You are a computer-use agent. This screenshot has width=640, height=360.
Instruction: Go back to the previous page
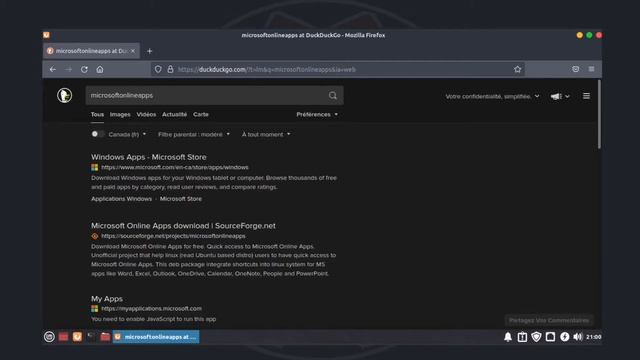[53, 69]
